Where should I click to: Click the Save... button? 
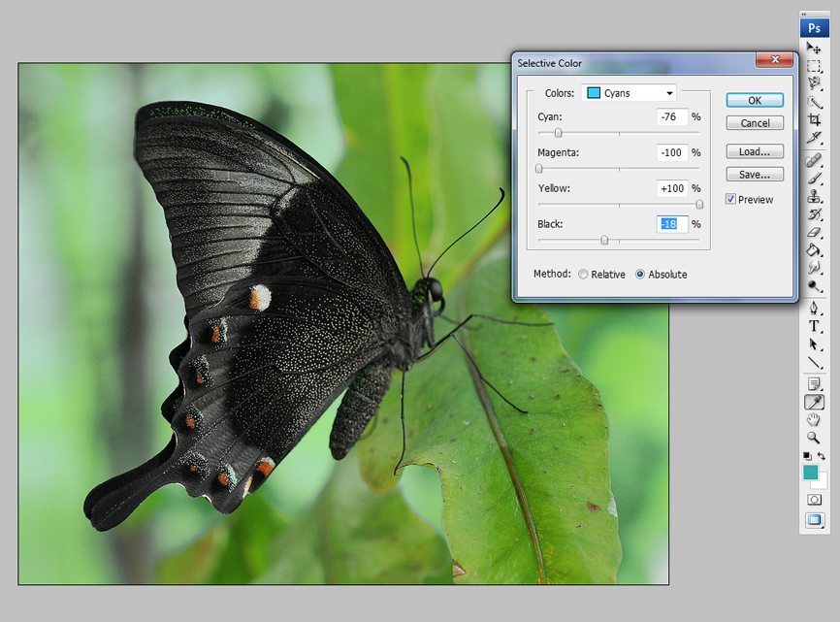[x=754, y=175]
